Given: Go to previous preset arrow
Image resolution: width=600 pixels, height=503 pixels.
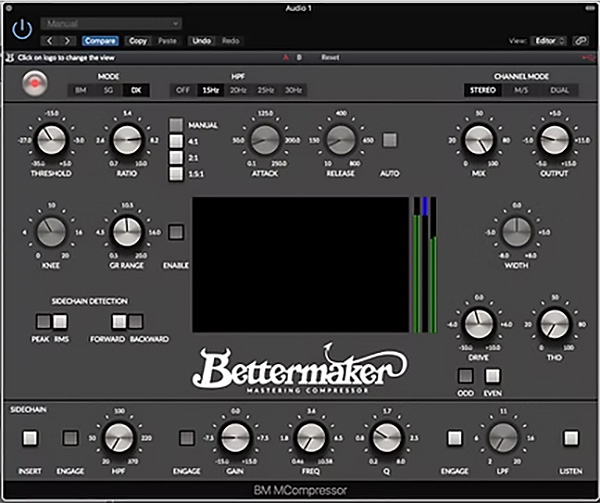Looking at the screenshot, I should coord(50,41).
